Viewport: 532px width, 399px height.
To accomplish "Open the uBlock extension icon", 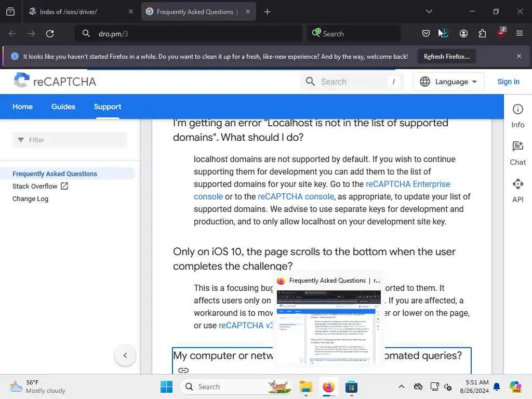I will tap(501, 33).
